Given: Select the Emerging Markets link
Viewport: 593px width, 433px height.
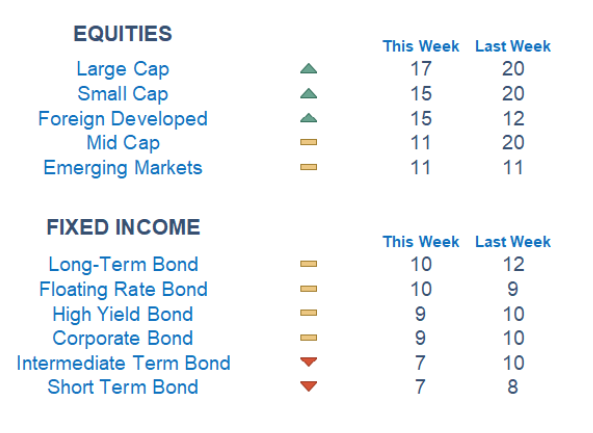Looking at the screenshot, I should (x=123, y=168).
